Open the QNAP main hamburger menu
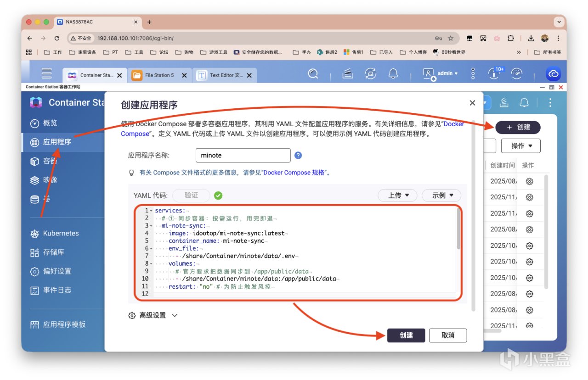588x380 pixels. (x=46, y=74)
